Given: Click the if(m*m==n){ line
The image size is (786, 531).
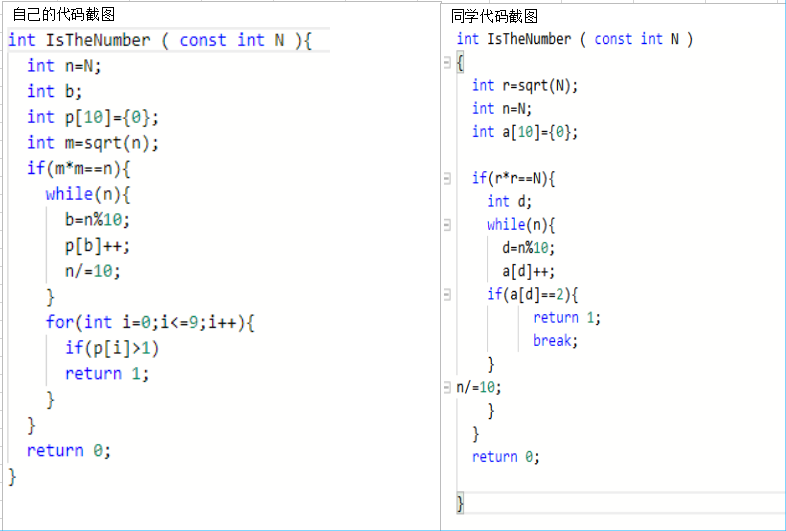Looking at the screenshot, I should [x=79, y=168].
